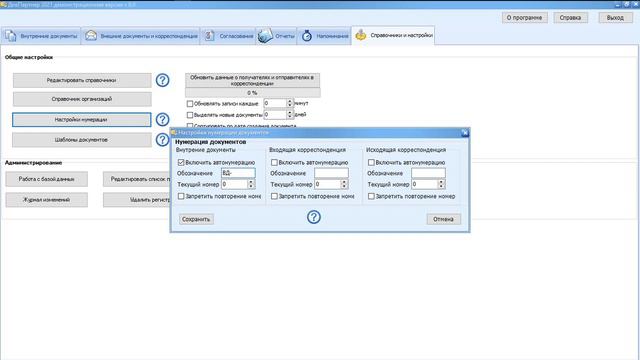Select the Справочники и настройки tab
Screen dimensions: 640x360
click(393, 36)
